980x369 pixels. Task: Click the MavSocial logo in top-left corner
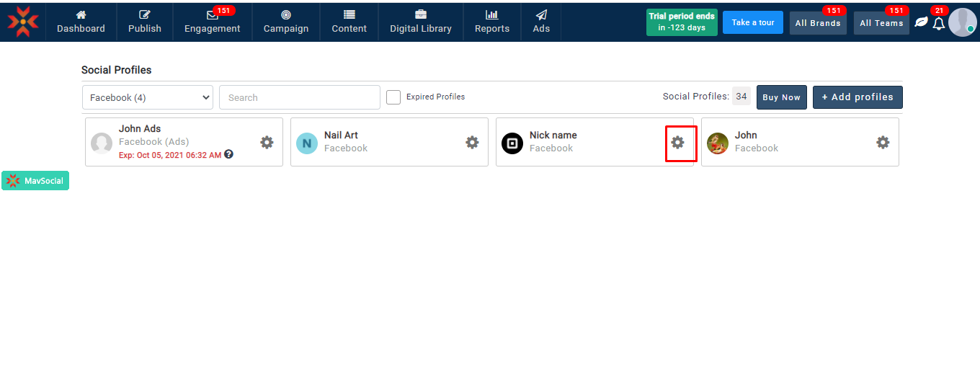(x=23, y=22)
